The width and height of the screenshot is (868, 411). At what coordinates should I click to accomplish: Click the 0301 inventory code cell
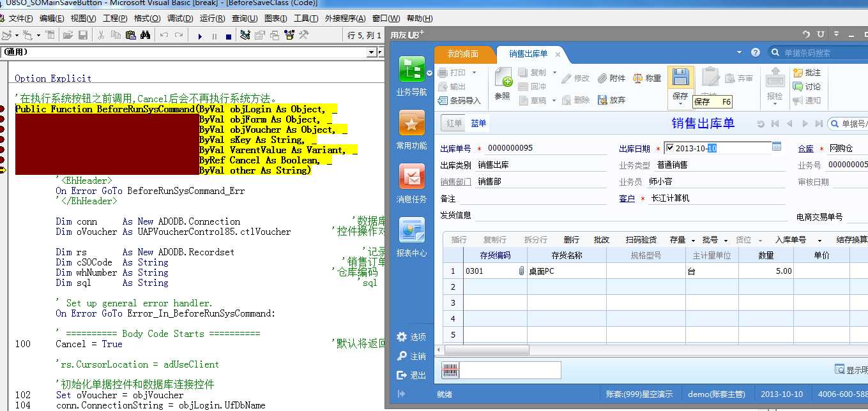click(x=495, y=271)
